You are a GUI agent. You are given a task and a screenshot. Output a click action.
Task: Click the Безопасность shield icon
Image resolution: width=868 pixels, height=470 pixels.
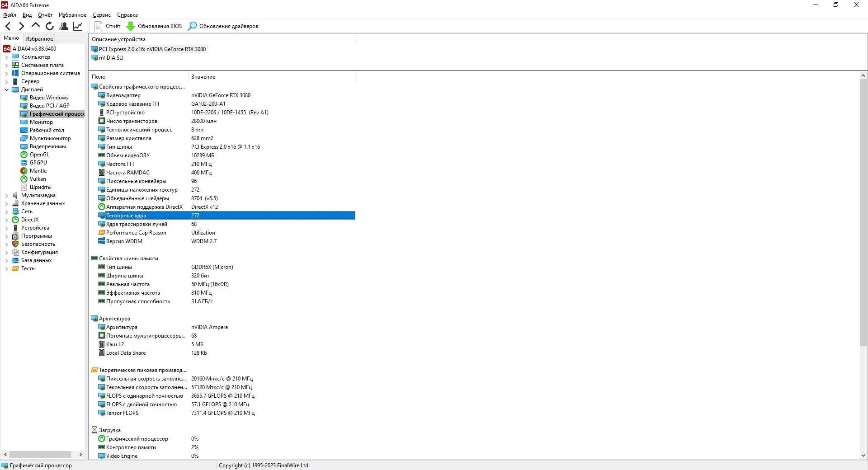[x=15, y=244]
